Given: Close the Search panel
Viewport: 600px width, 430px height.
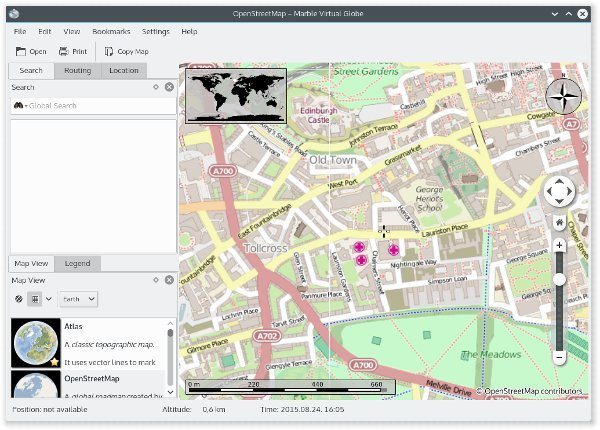Looking at the screenshot, I should pos(169,87).
